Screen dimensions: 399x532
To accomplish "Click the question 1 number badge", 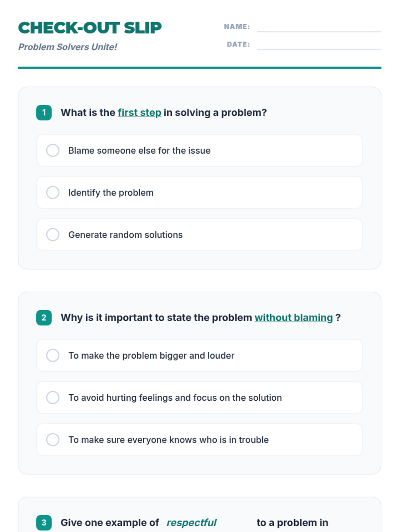I will click(44, 113).
